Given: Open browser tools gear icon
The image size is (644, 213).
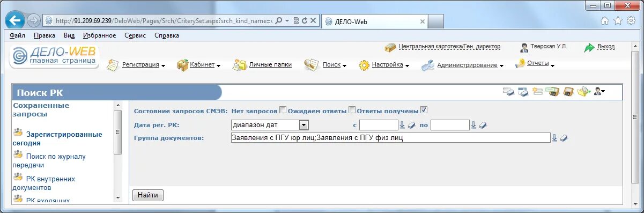Looking at the screenshot, I should pos(631,21).
